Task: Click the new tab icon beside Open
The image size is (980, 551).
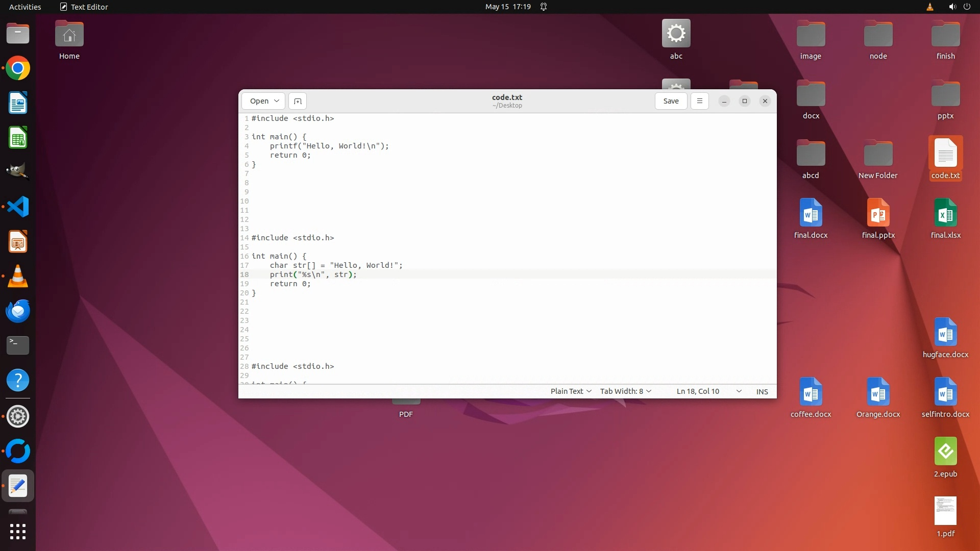Action: 298,101
